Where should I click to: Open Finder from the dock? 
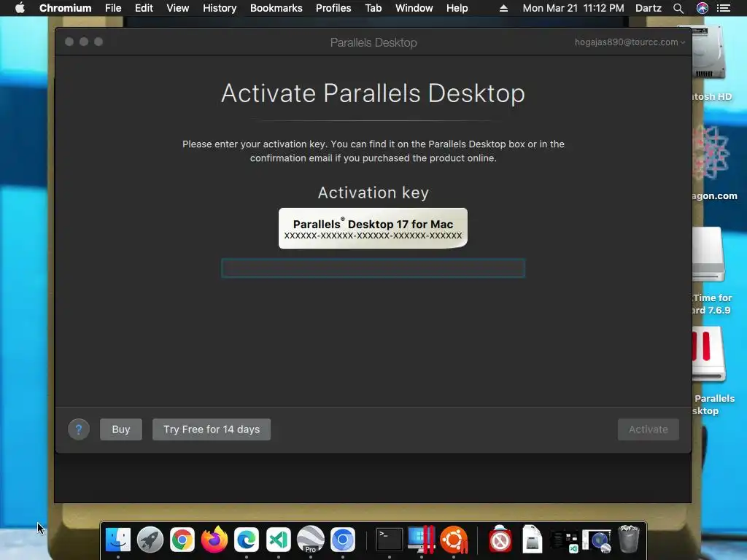point(117,540)
